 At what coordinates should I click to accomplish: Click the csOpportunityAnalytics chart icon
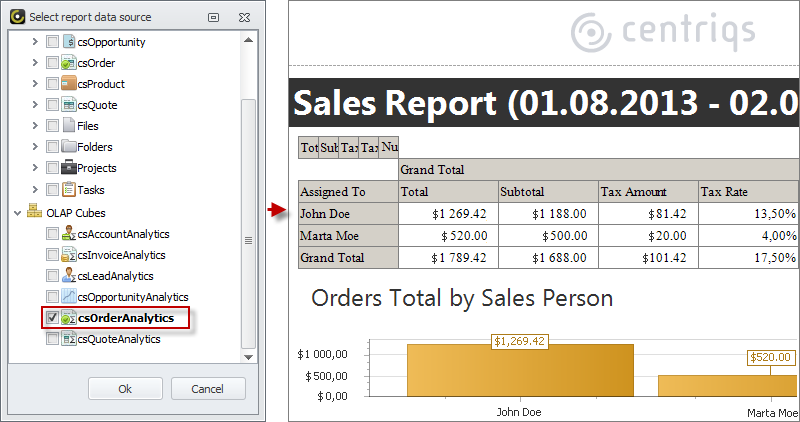pyautogui.click(x=68, y=296)
